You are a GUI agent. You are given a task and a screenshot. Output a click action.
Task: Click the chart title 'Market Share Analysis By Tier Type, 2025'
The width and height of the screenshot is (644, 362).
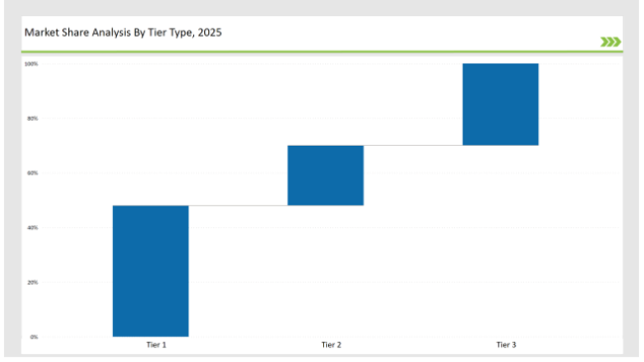(x=123, y=33)
